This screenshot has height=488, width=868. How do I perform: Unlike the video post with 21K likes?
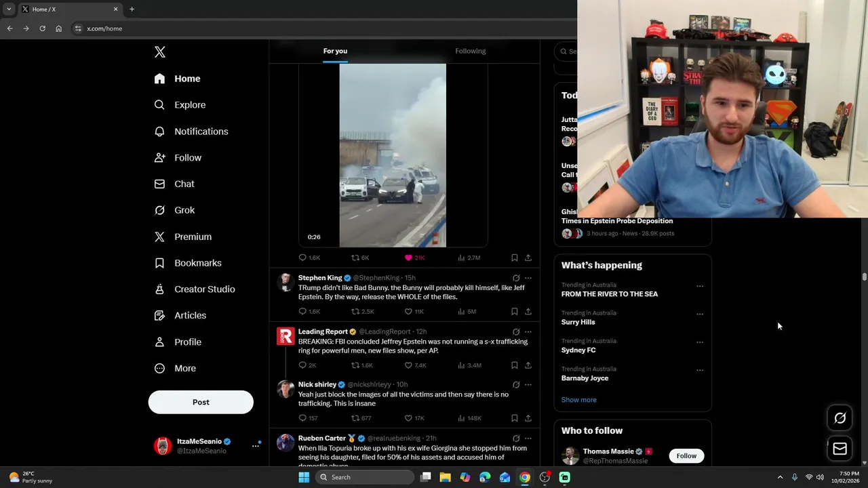click(x=414, y=258)
